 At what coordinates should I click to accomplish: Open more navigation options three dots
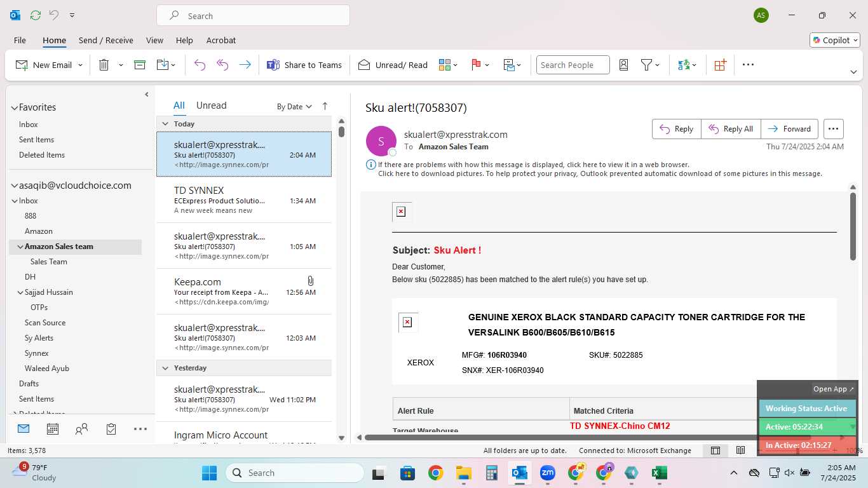tap(140, 429)
